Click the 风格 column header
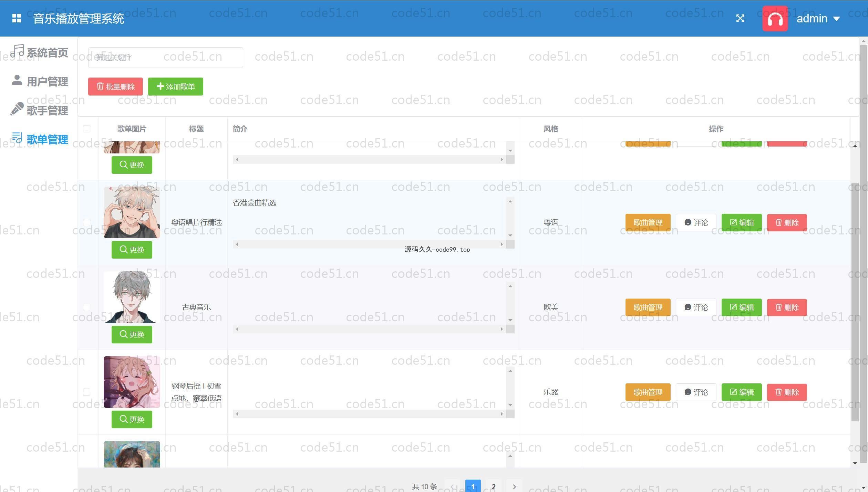868x492 pixels. coord(551,129)
